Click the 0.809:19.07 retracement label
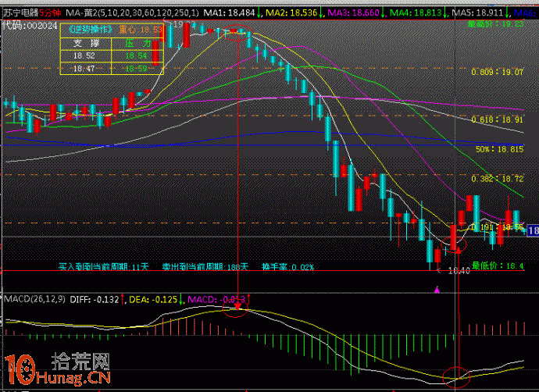 498,72
